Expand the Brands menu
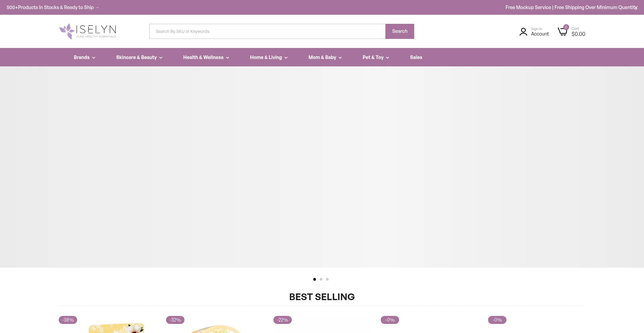 click(x=85, y=57)
